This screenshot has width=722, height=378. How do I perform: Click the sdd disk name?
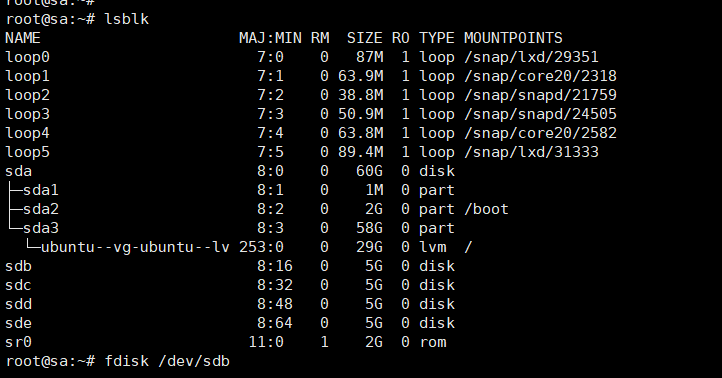[x=18, y=304]
